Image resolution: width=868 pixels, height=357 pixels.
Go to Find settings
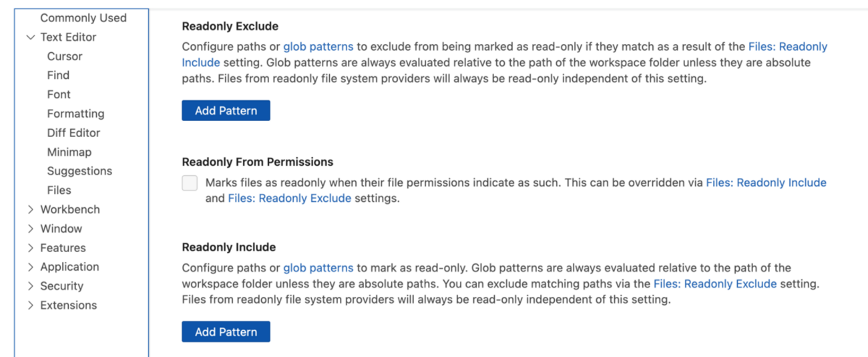[58, 76]
